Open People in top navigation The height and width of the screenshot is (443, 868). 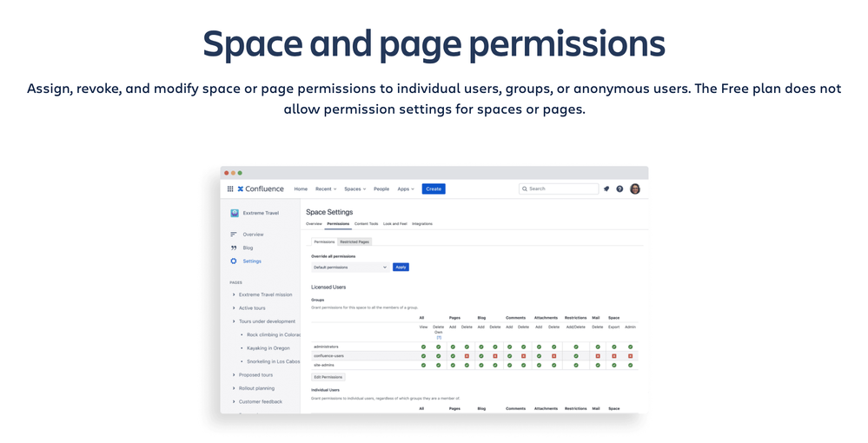(x=381, y=188)
